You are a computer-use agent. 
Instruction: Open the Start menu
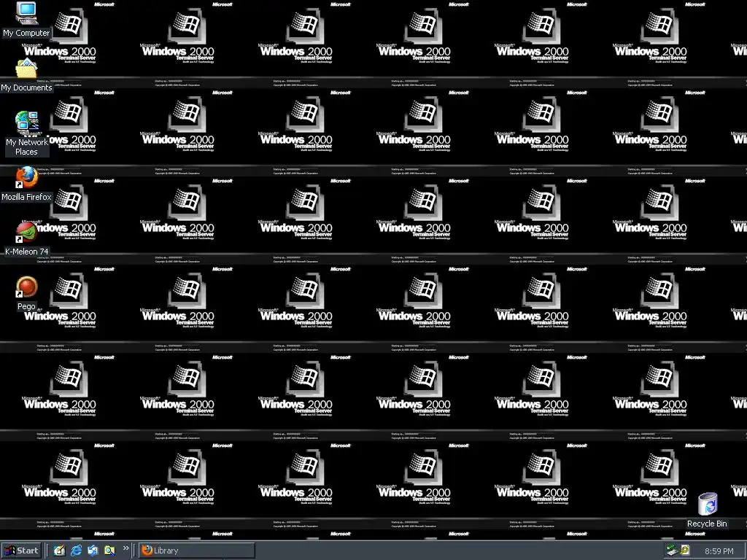pos(21,551)
